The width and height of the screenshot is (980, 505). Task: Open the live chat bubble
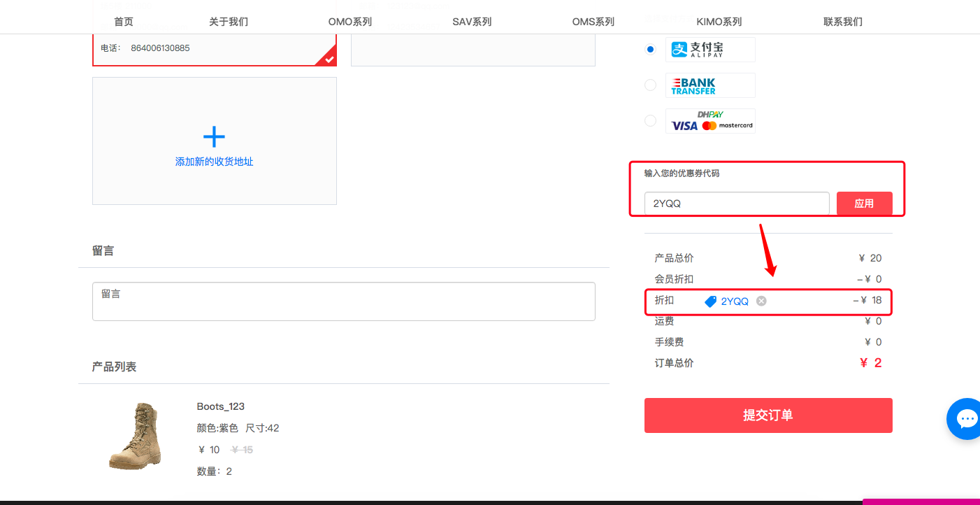pyautogui.click(x=966, y=419)
